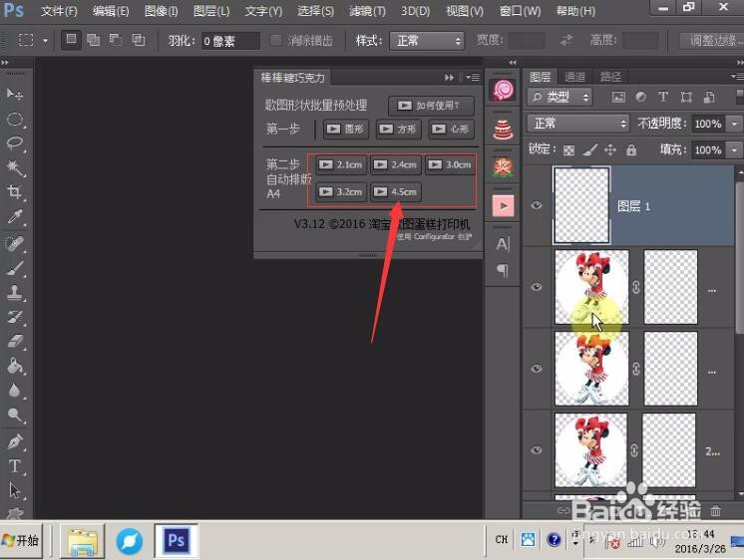The height and width of the screenshot is (560, 744).
Task: Select the Path Selection tool
Action: coord(15,490)
